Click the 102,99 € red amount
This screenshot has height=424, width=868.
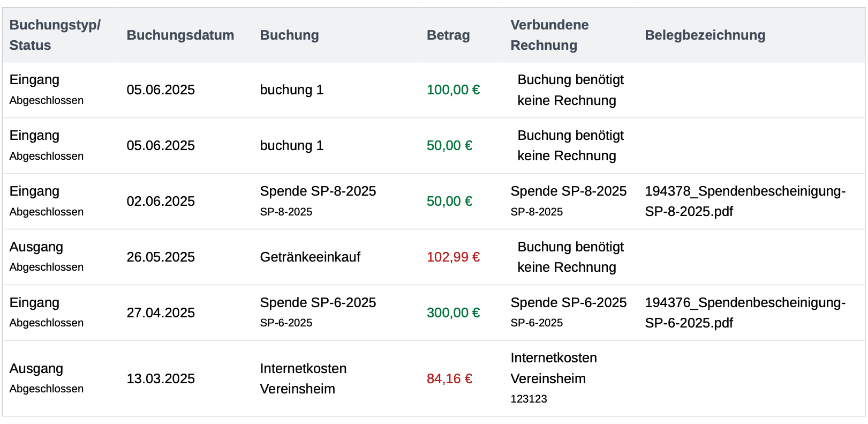pos(453,257)
